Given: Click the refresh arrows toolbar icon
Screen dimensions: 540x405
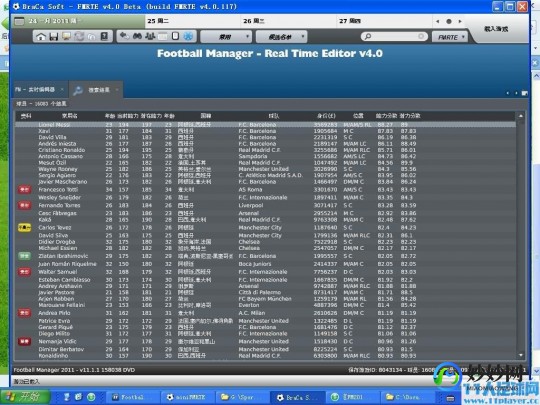Looking at the screenshot, I should 79,36.
